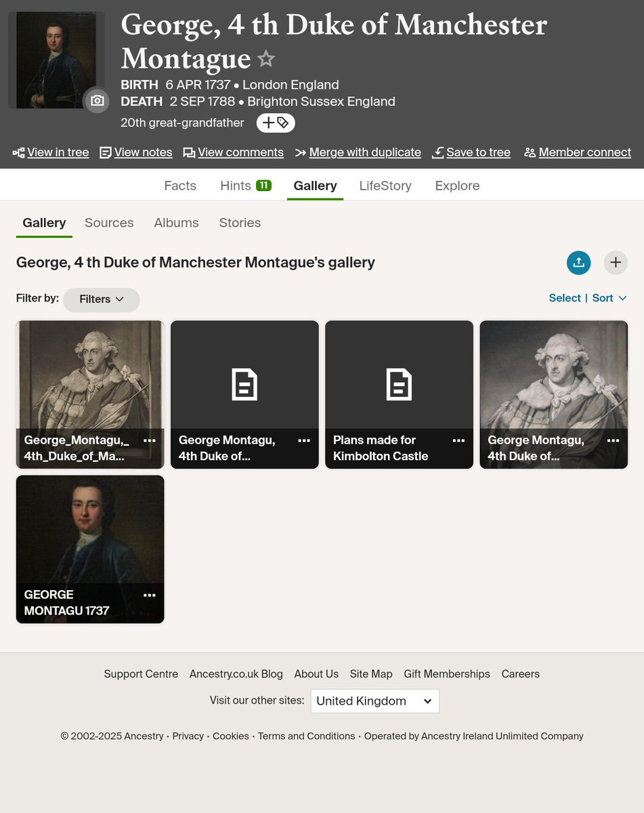This screenshot has height=813, width=644.
Task: Click the profile portrait photo
Action: [x=56, y=60]
